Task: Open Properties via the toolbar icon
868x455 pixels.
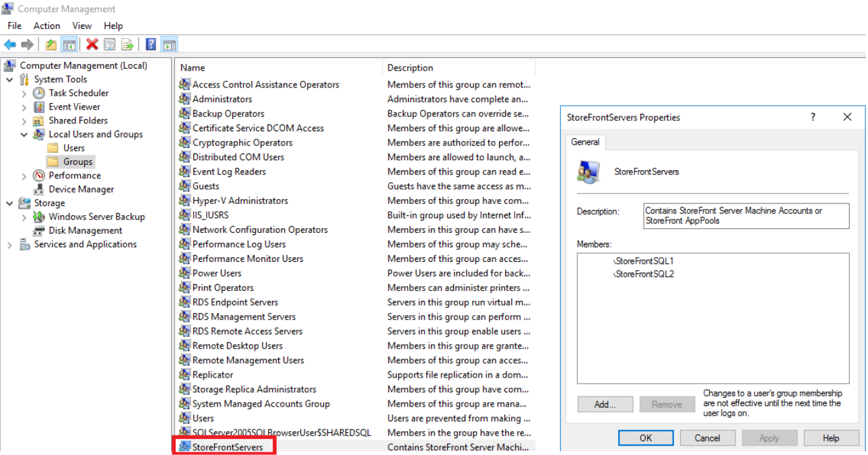Action: (x=108, y=44)
